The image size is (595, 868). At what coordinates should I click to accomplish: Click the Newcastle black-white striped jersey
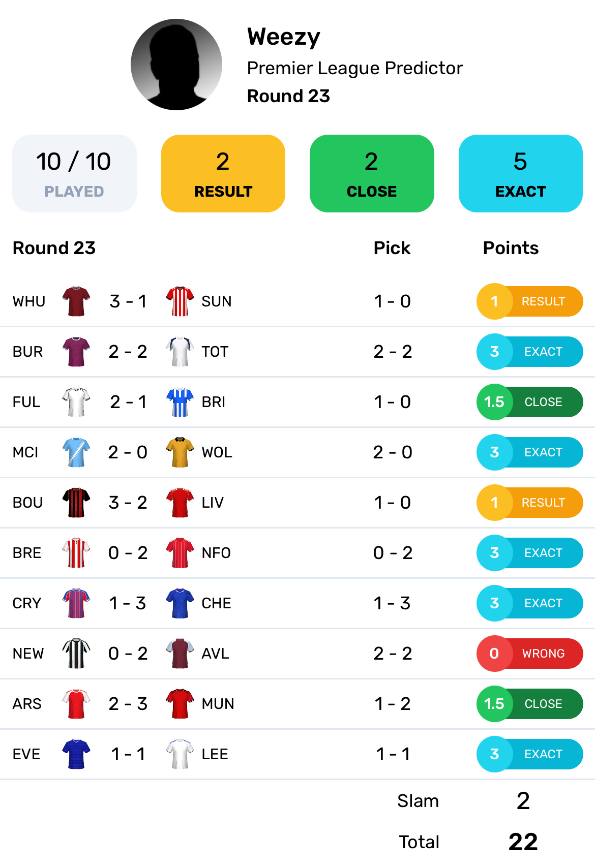(76, 653)
